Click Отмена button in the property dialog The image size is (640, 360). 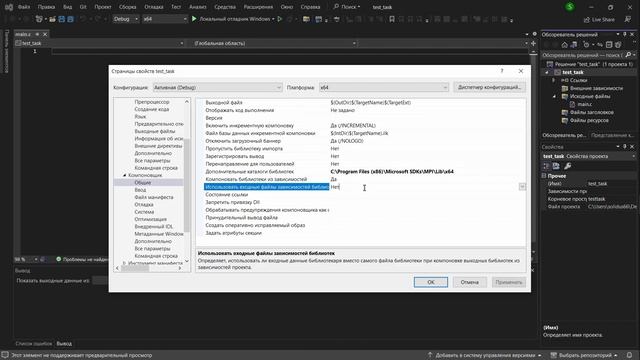(x=469, y=282)
